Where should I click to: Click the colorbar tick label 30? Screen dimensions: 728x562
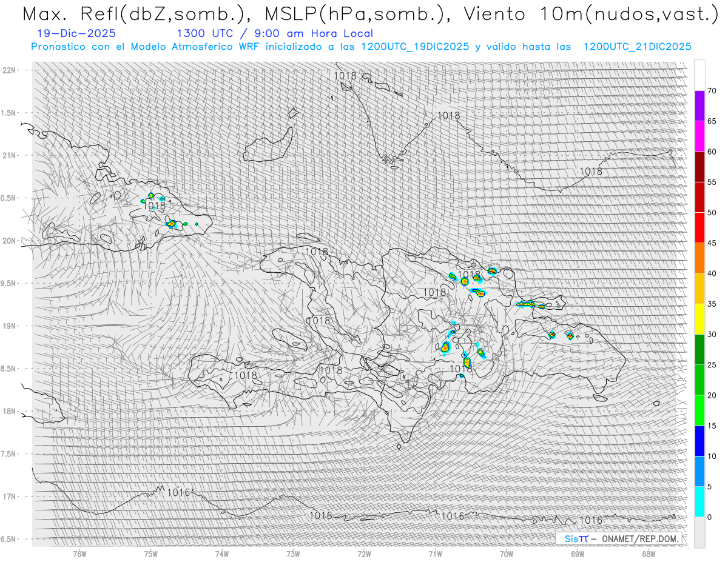712,334
